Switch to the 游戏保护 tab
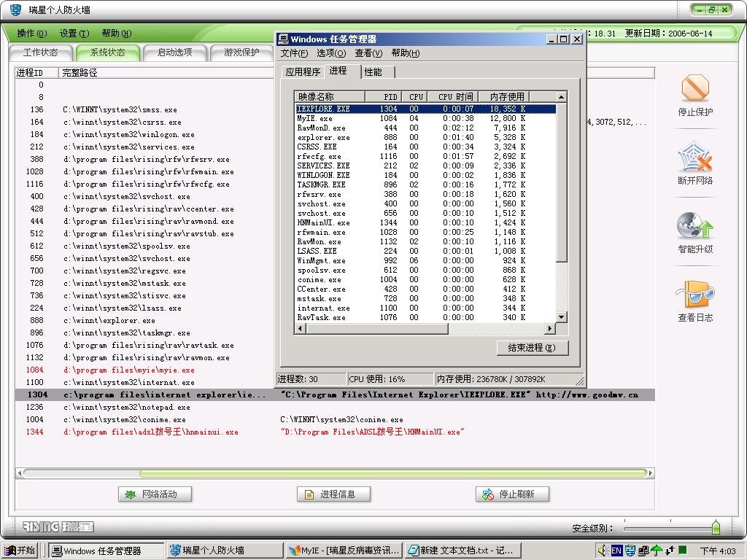Viewport: 747px width, 560px height. point(242,52)
